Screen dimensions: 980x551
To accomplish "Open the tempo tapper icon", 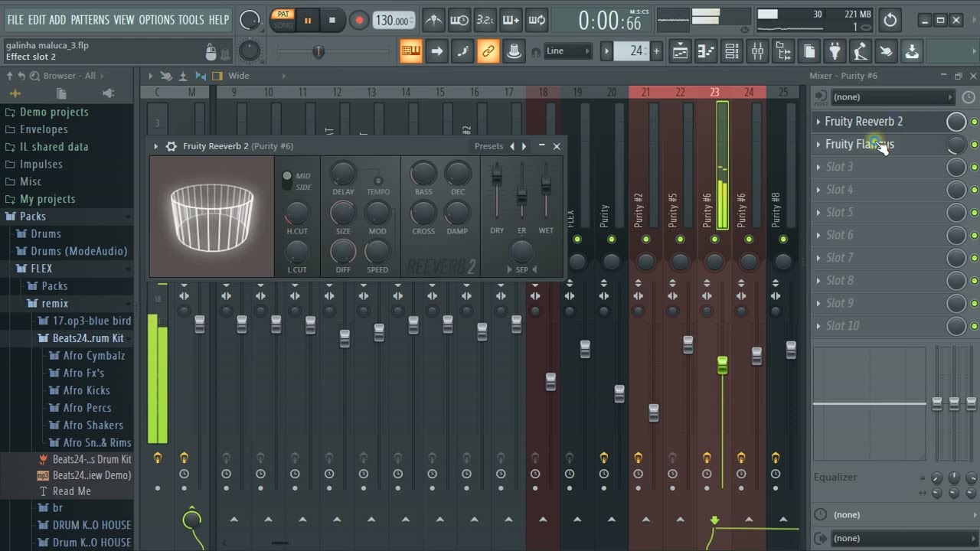I will [x=861, y=51].
